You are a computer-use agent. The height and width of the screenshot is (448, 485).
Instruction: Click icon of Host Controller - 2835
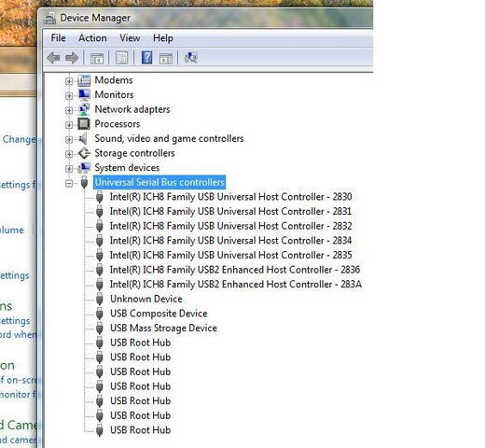(x=100, y=255)
